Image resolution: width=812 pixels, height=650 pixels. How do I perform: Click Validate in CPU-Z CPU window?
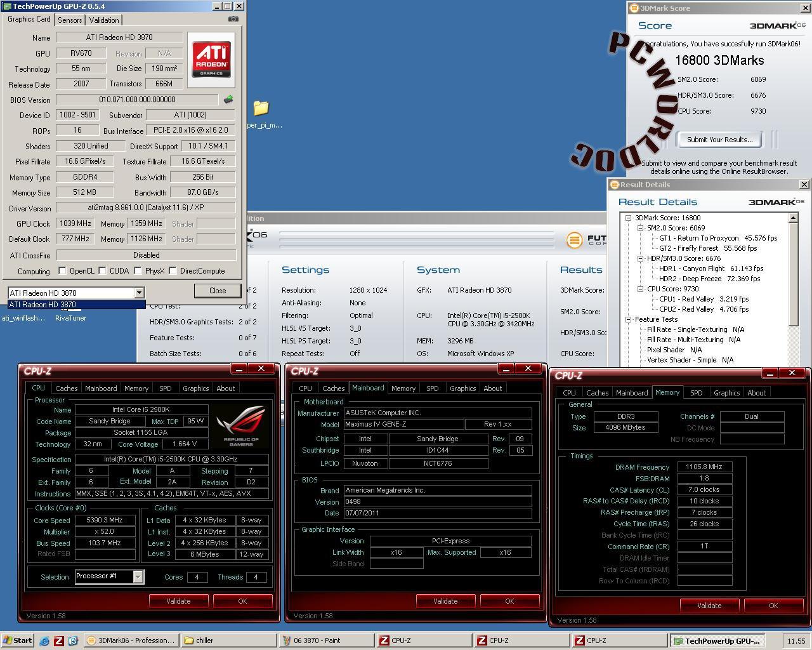[178, 601]
